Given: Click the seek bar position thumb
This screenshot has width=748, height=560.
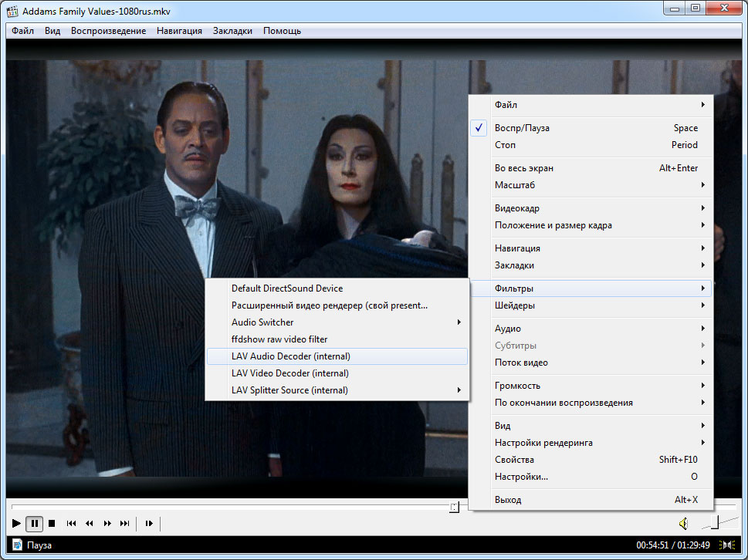Looking at the screenshot, I should coord(454,507).
